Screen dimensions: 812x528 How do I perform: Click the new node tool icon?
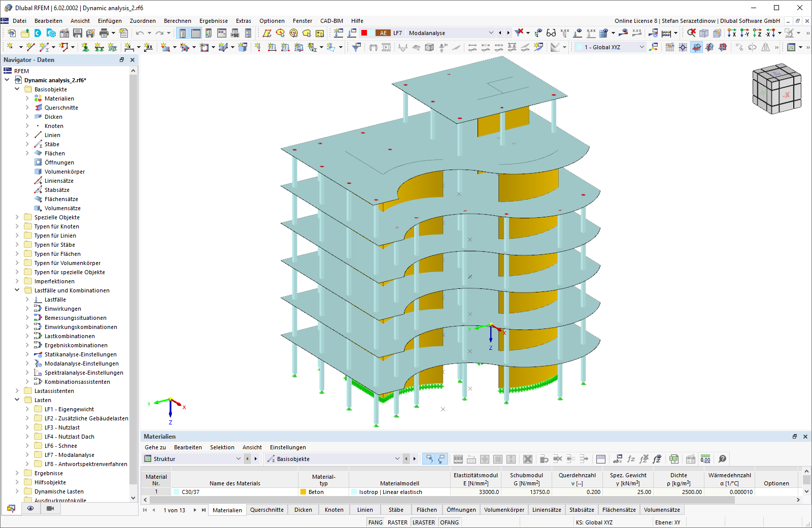tap(10, 47)
